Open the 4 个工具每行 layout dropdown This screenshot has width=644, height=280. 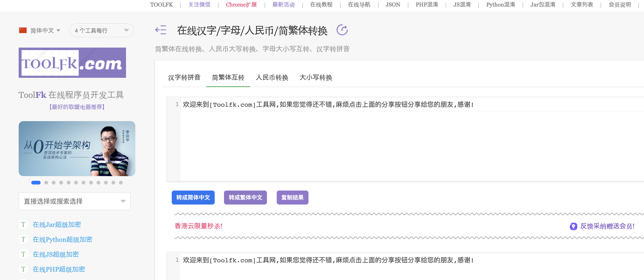(x=101, y=30)
